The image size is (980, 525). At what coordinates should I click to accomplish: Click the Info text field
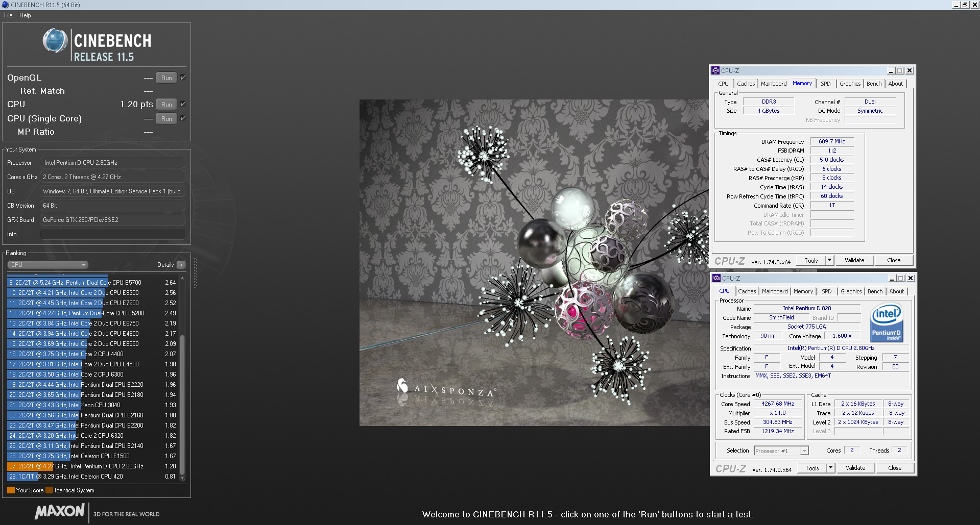tap(112, 234)
